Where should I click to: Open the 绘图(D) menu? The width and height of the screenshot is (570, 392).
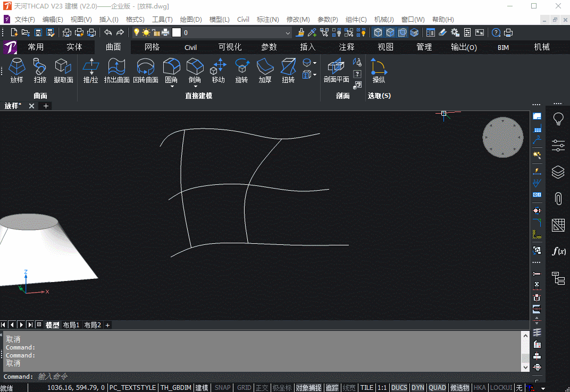click(x=191, y=20)
